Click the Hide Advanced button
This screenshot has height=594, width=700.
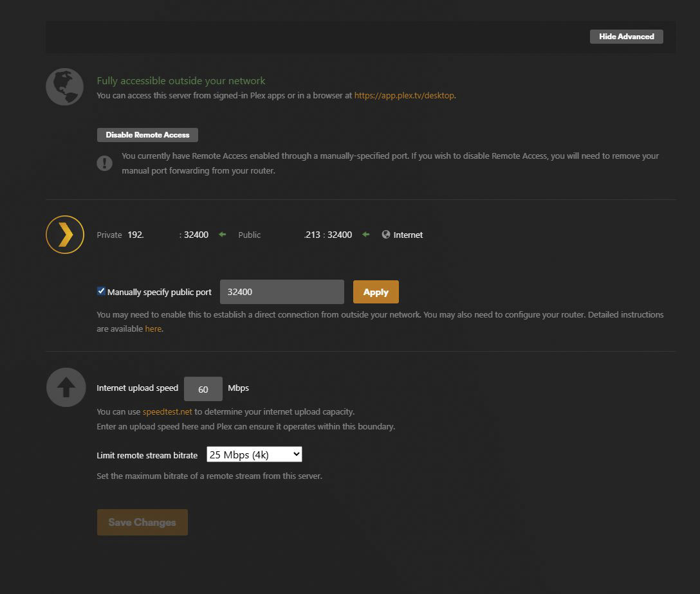pyautogui.click(x=627, y=37)
